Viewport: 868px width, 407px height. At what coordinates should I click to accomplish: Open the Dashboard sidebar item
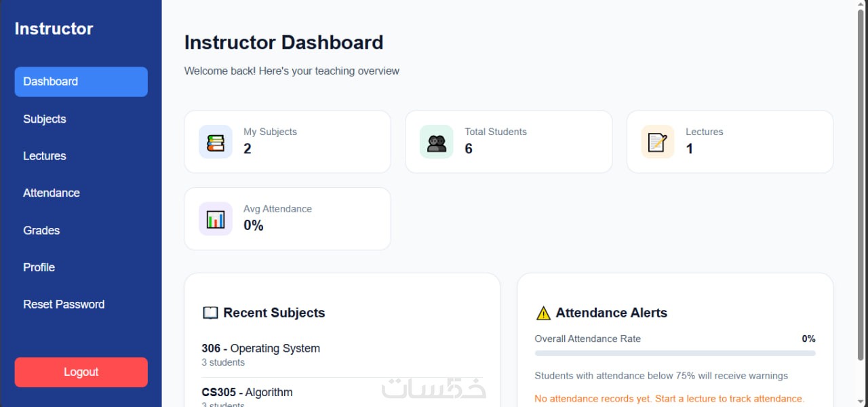(x=81, y=81)
